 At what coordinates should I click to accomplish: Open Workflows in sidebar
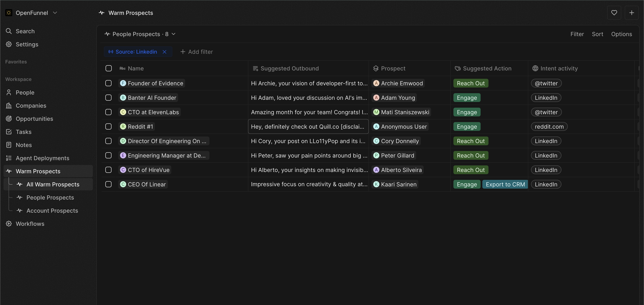point(30,224)
